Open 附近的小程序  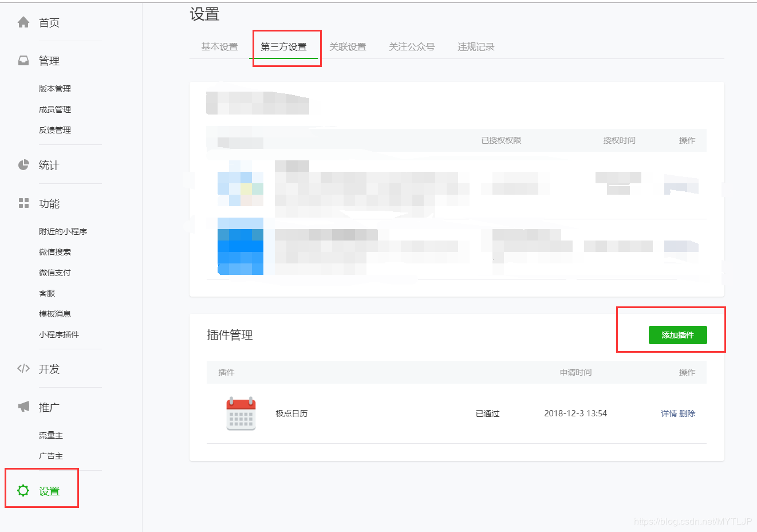coord(63,231)
